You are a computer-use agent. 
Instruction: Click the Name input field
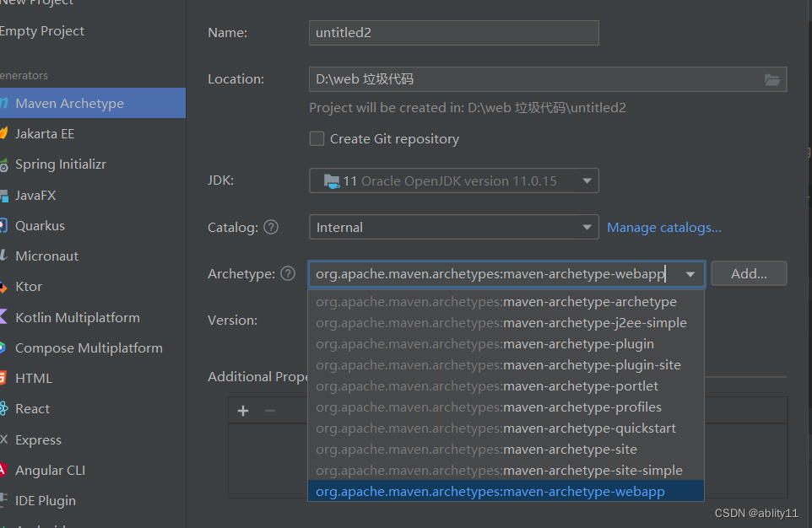pos(453,33)
